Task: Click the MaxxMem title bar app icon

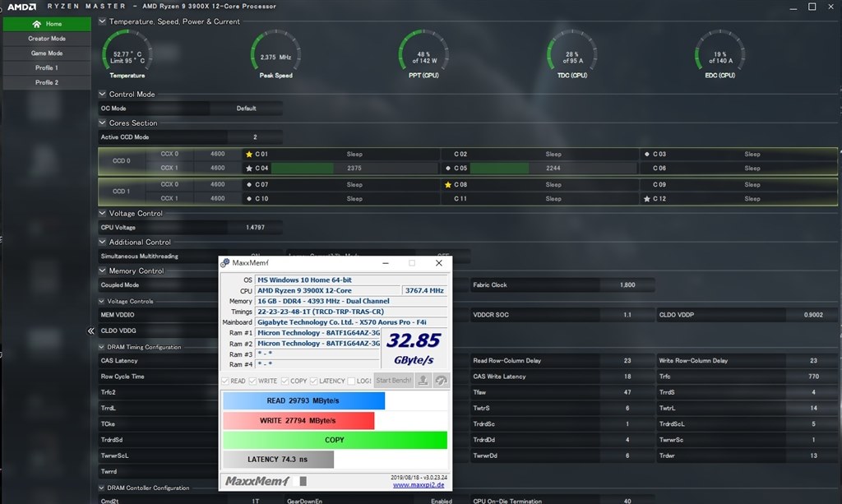Action: coord(225,263)
